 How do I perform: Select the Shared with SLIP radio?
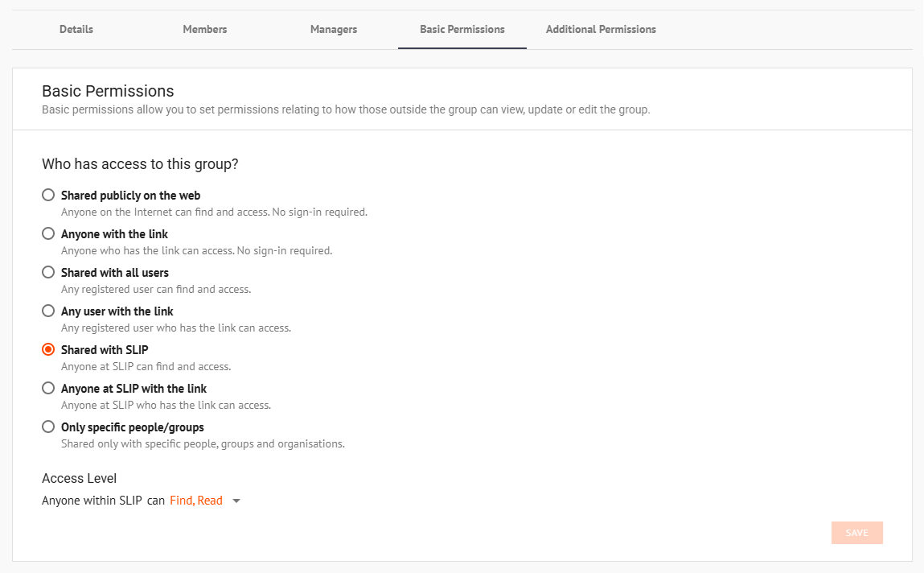[48, 349]
